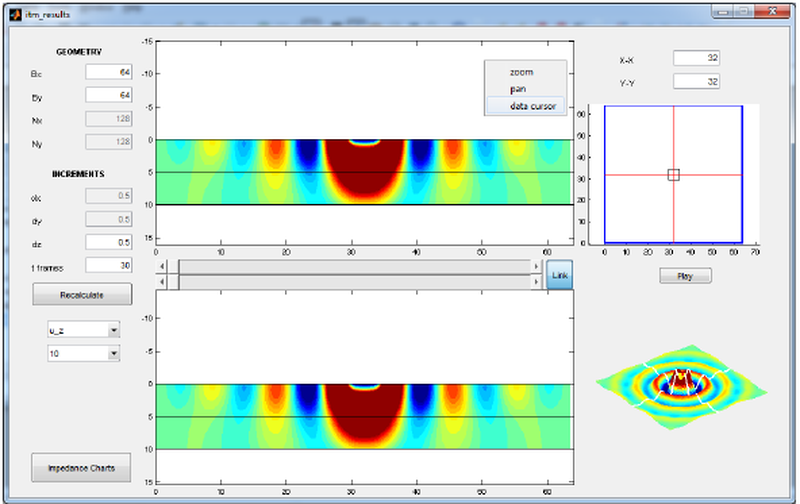Expand the dropdown showing value 10

82,353
